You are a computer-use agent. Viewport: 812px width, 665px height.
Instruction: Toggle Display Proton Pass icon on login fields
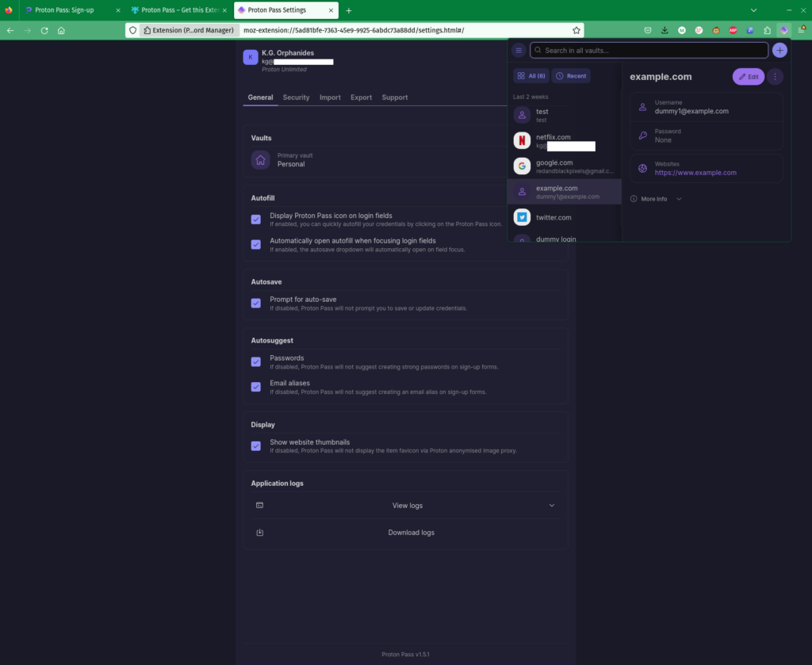coord(256,220)
